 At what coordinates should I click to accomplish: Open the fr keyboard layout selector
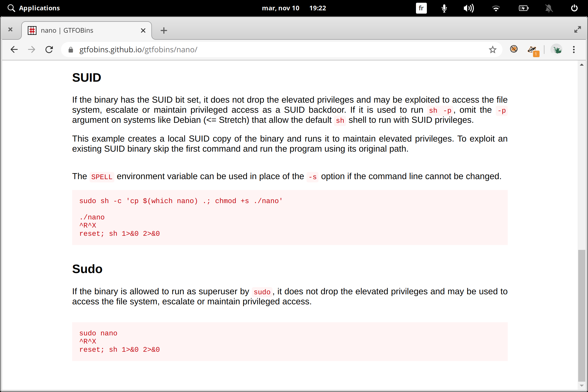tap(421, 8)
